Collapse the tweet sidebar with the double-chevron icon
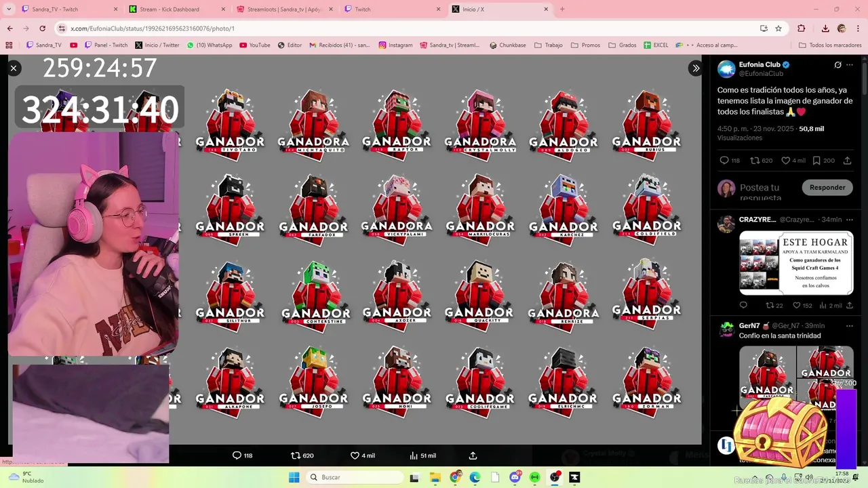868x488 pixels. (x=696, y=68)
